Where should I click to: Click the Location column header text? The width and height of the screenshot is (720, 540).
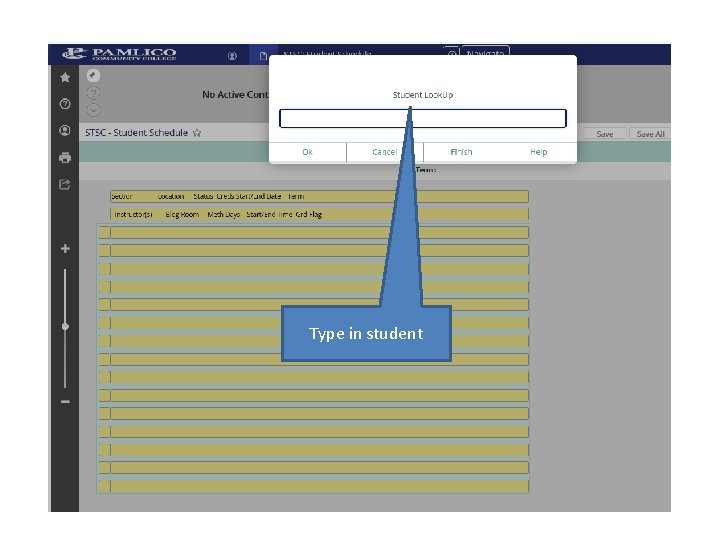pos(171,196)
